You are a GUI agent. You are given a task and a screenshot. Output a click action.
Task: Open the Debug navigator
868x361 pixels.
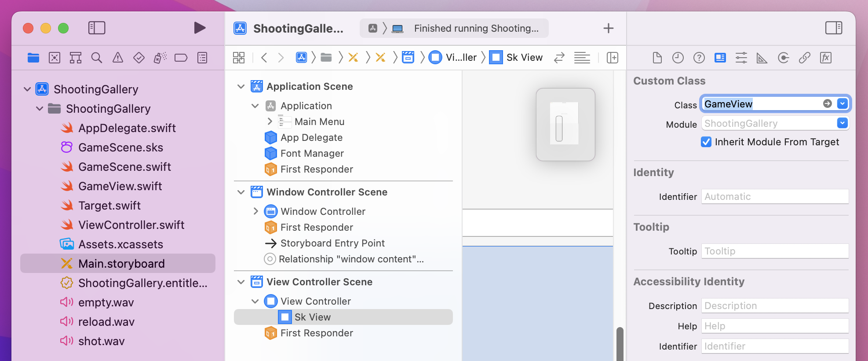click(x=160, y=58)
